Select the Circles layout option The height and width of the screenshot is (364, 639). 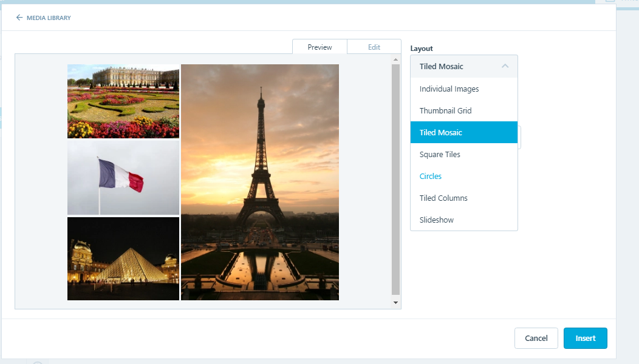tap(431, 177)
